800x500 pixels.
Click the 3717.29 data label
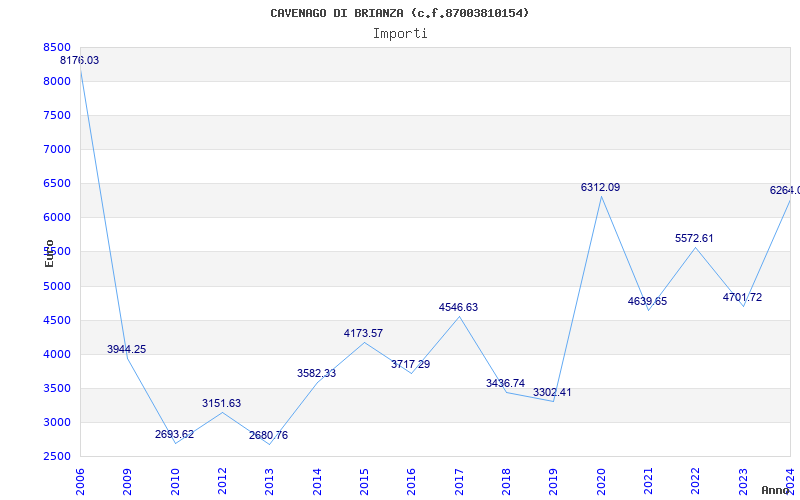coord(411,364)
